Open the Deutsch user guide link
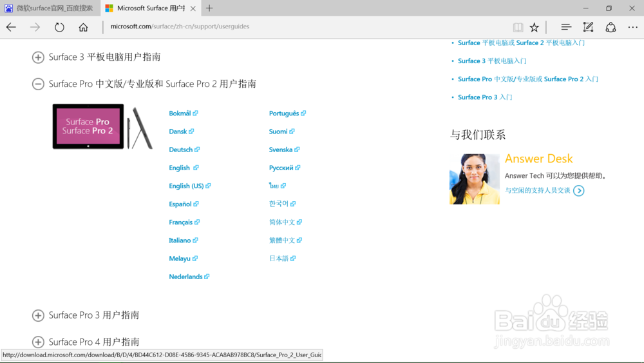 184,150
